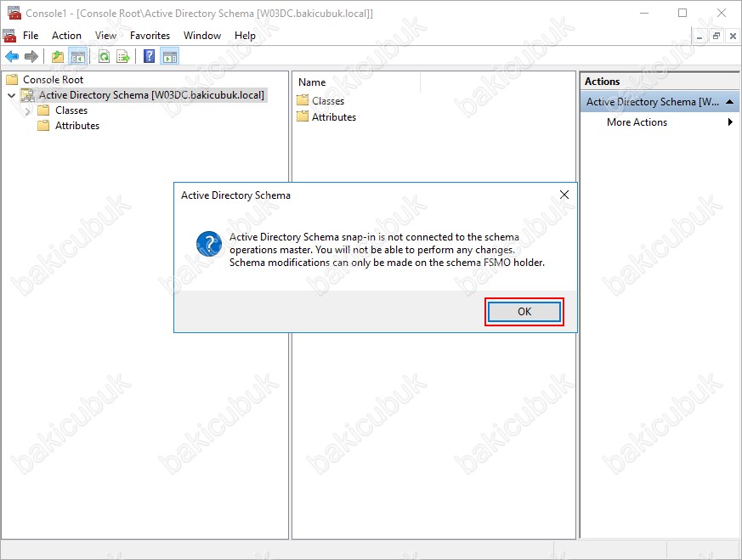Maximize the Console1 main window
The height and width of the screenshot is (560, 742).
point(683,13)
